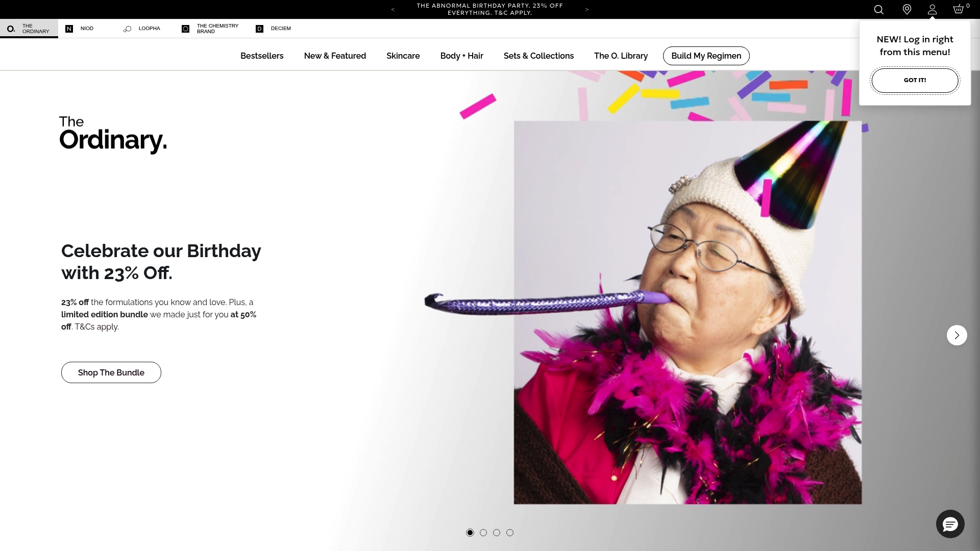
Task: Open the Bestsellers menu
Action: point(262,56)
